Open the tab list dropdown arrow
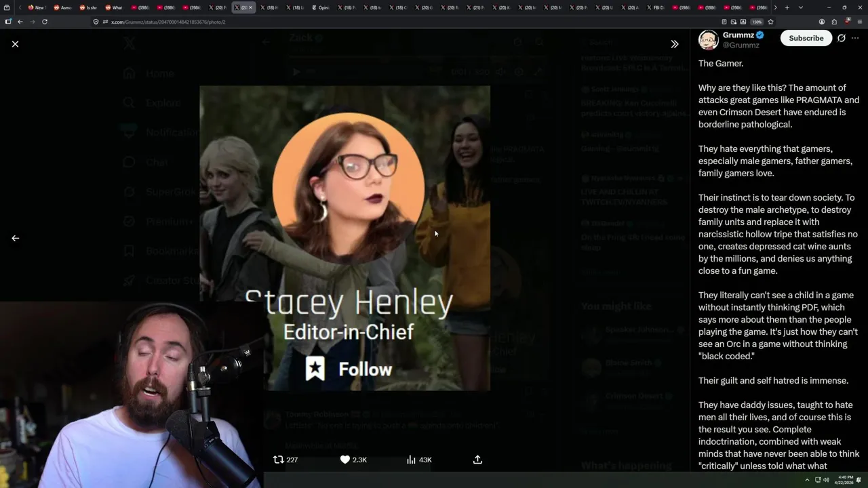 coord(800,7)
